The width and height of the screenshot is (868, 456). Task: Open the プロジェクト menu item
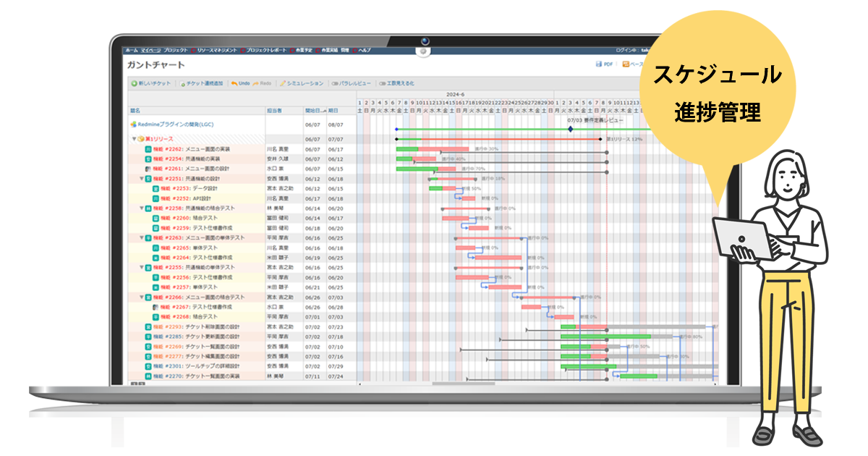(x=175, y=51)
